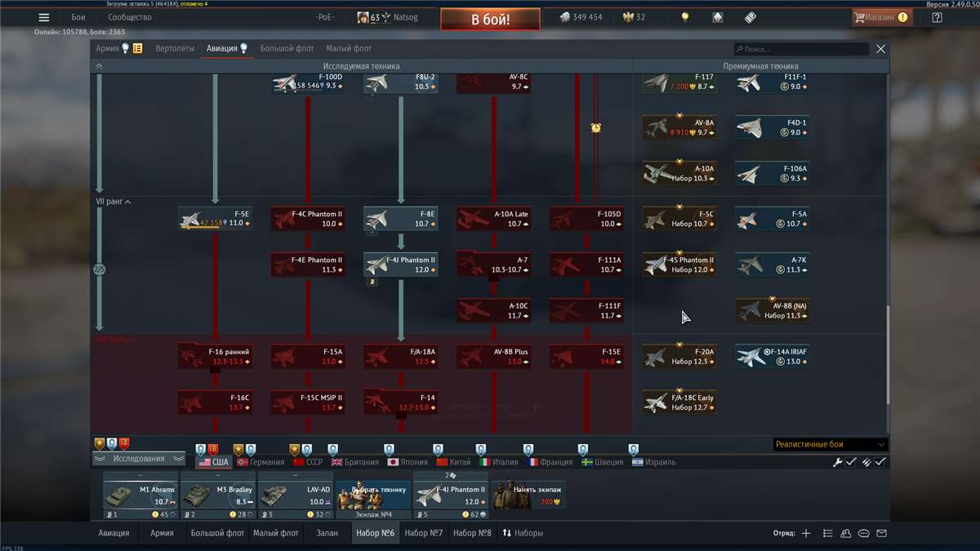Click the plus icon to add squad member
The height and width of the screenshot is (551, 980).
(806, 533)
